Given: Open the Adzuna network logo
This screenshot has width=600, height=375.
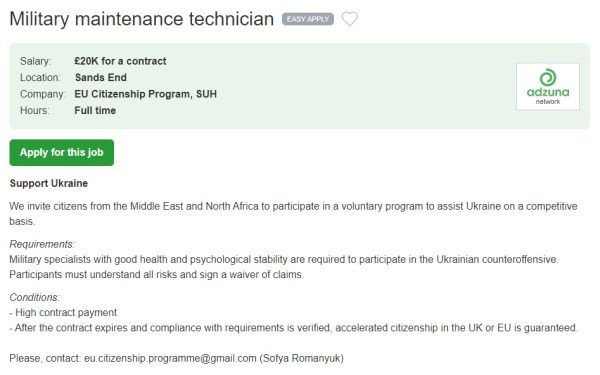Looking at the screenshot, I should click(x=548, y=87).
